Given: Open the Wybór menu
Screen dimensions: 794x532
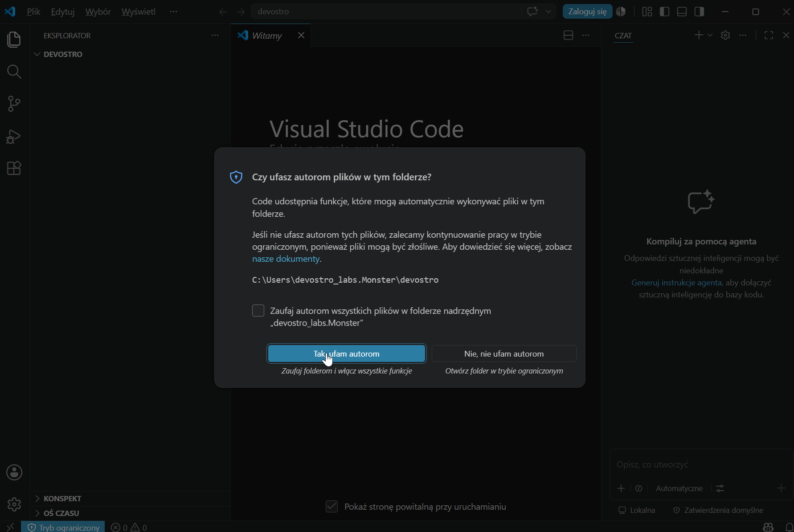Looking at the screenshot, I should coord(98,12).
